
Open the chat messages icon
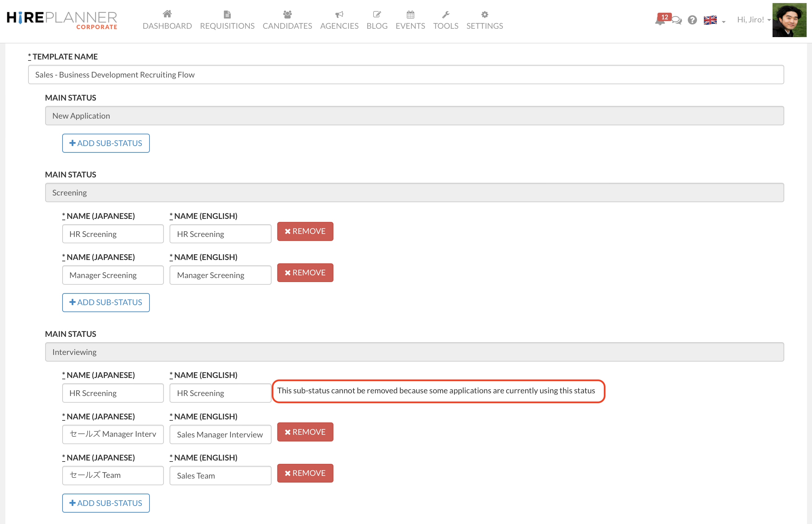[677, 20]
